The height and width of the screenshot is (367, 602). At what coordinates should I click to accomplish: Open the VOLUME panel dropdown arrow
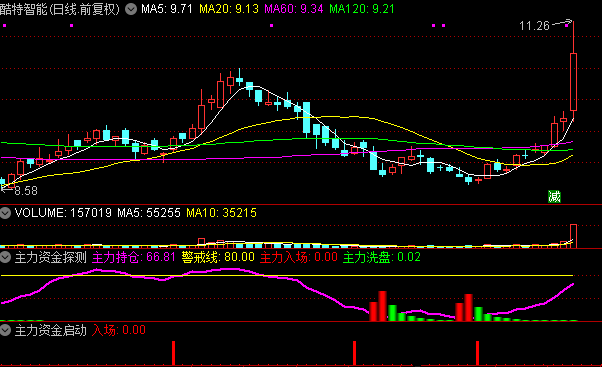(x=5, y=213)
